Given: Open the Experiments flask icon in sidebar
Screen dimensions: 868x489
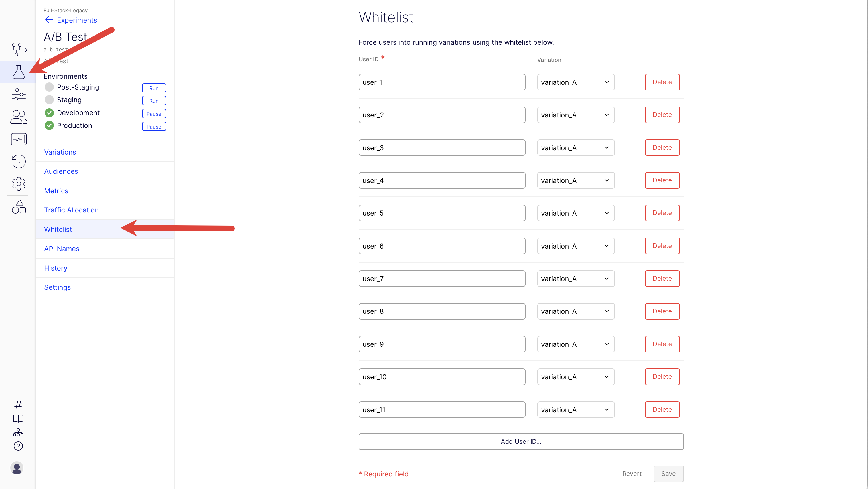Looking at the screenshot, I should point(19,72).
